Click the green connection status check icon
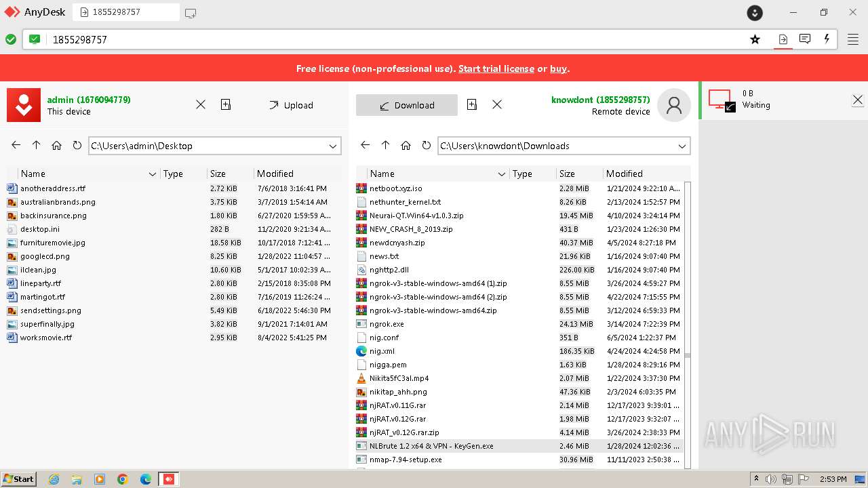 click(x=11, y=39)
